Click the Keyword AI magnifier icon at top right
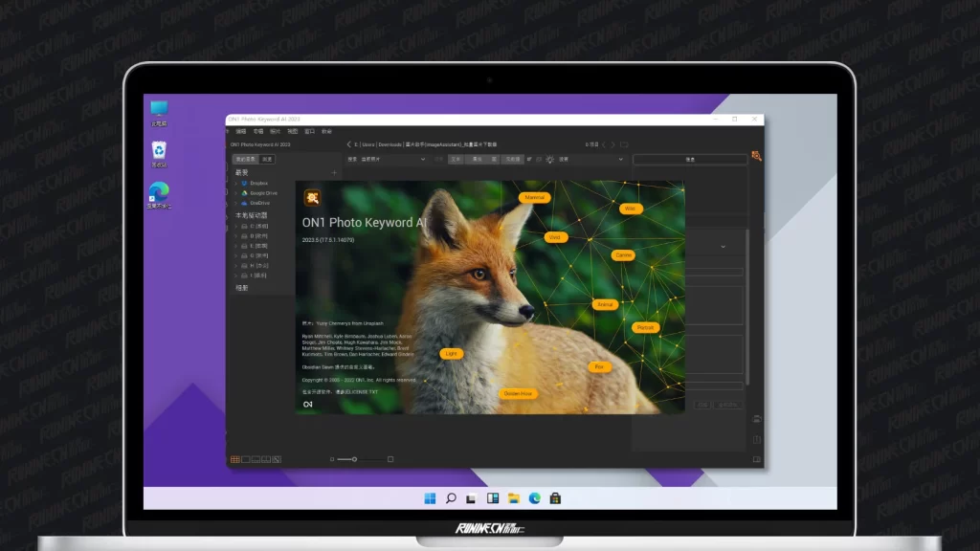 (x=756, y=156)
